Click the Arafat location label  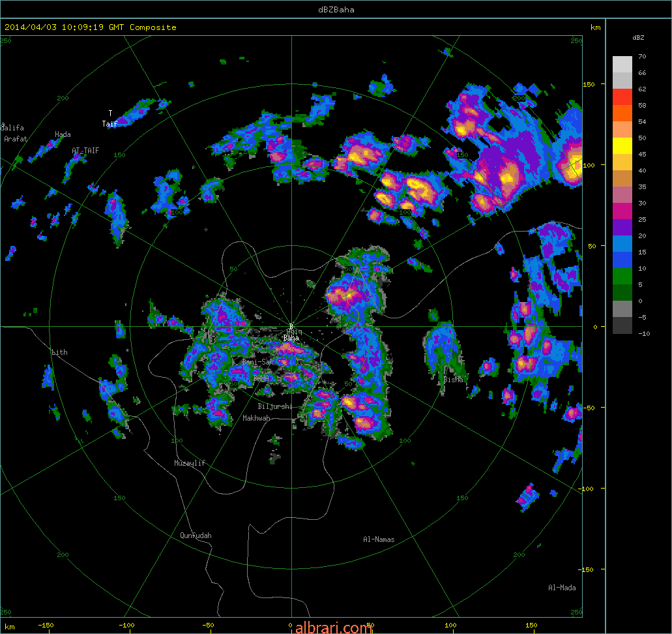coord(16,138)
